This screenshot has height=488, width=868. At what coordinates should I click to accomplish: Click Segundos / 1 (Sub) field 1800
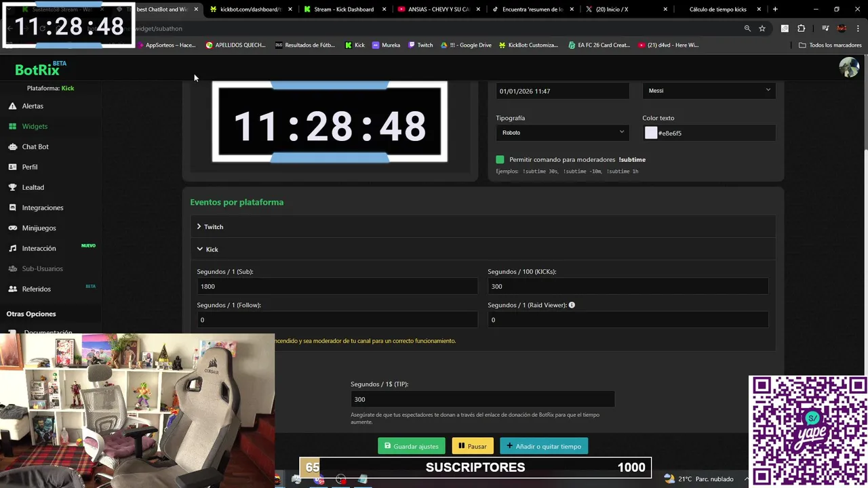(x=337, y=286)
